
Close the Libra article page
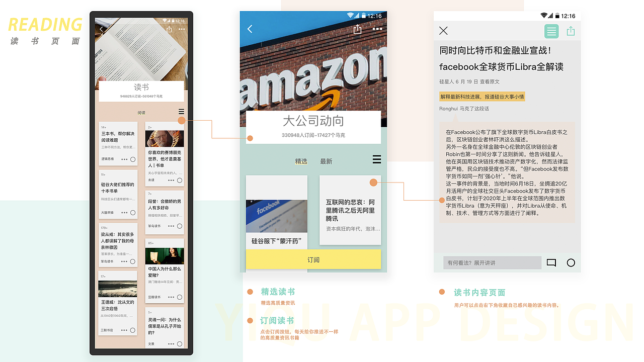point(443,31)
